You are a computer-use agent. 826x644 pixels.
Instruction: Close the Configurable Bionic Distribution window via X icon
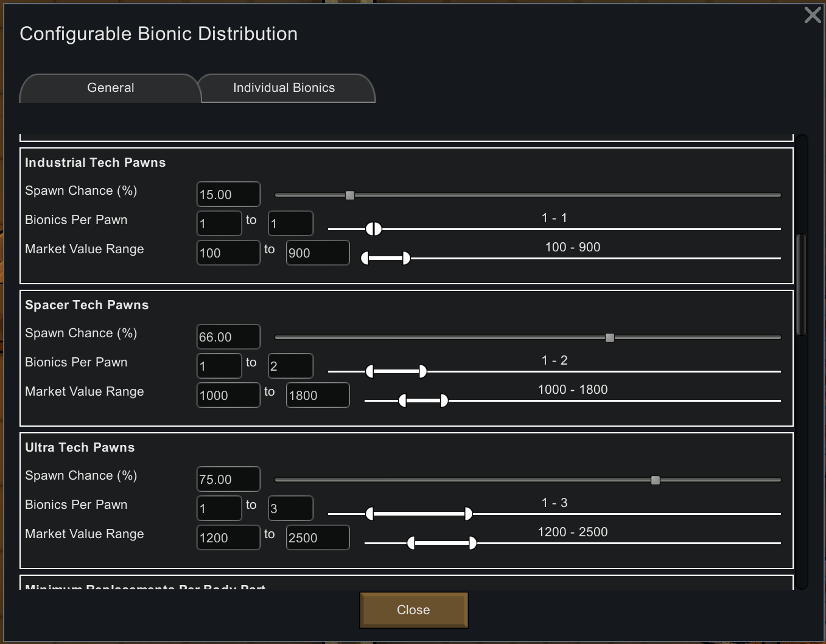point(813,15)
